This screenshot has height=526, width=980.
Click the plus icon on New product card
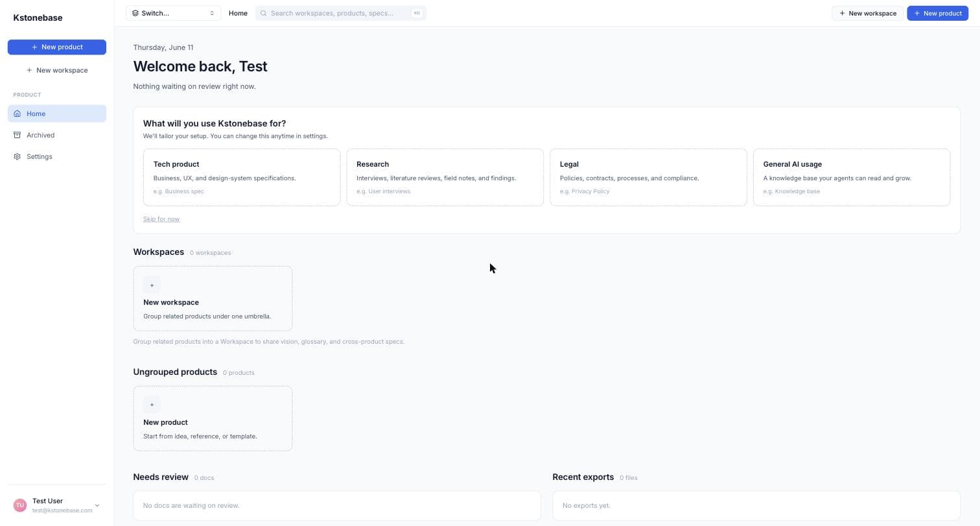[x=152, y=405]
